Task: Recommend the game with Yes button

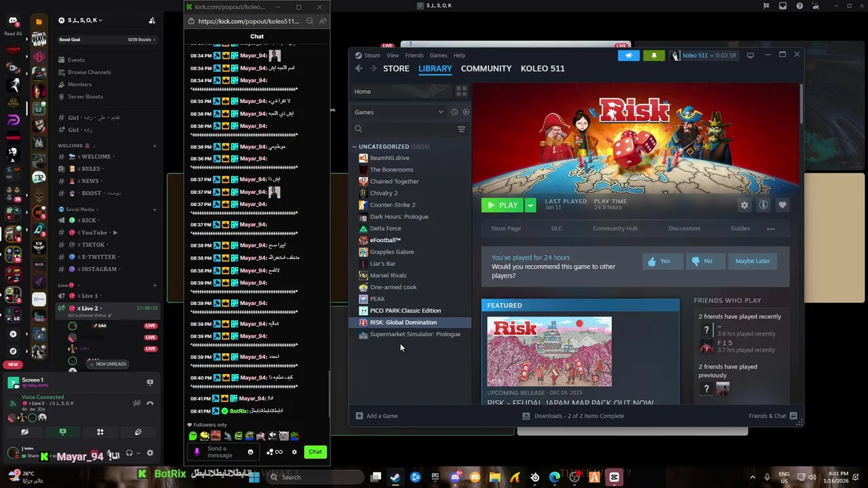Action: point(663,261)
